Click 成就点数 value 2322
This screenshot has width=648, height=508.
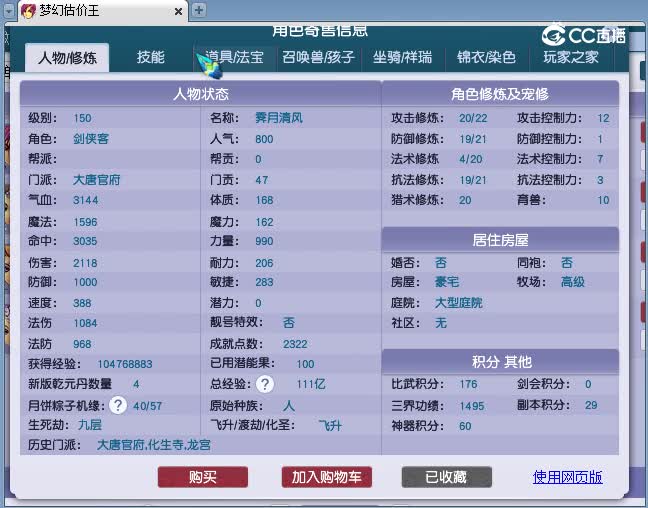pyautogui.click(x=295, y=344)
